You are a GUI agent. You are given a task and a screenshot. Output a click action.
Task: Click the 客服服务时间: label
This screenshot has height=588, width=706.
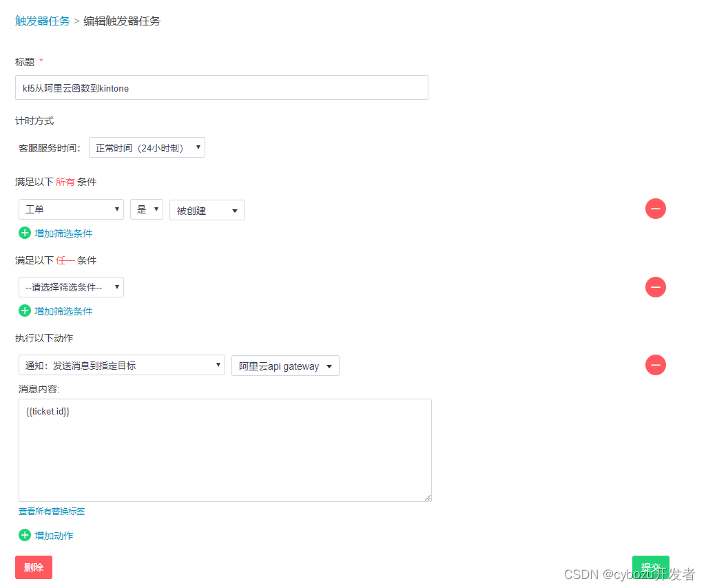coord(50,148)
